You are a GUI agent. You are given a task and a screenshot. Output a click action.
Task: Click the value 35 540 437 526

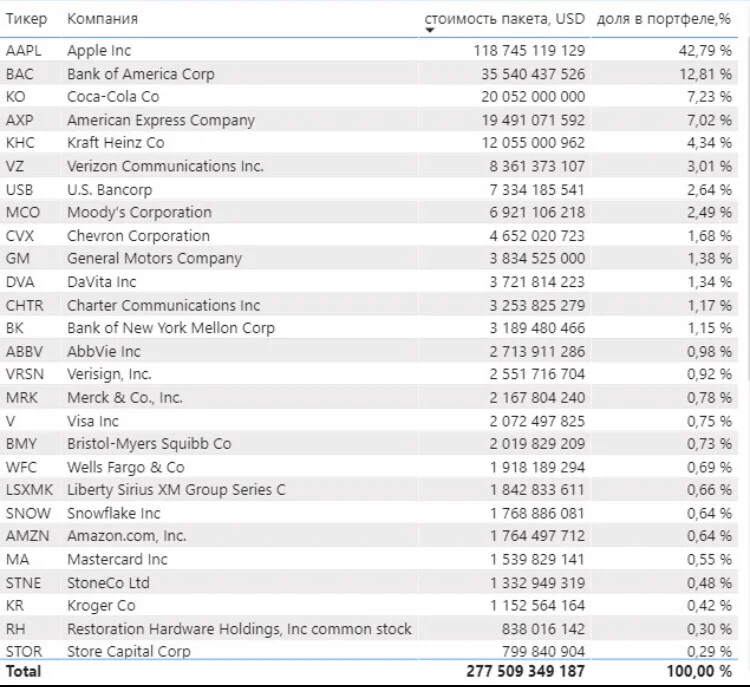(533, 74)
